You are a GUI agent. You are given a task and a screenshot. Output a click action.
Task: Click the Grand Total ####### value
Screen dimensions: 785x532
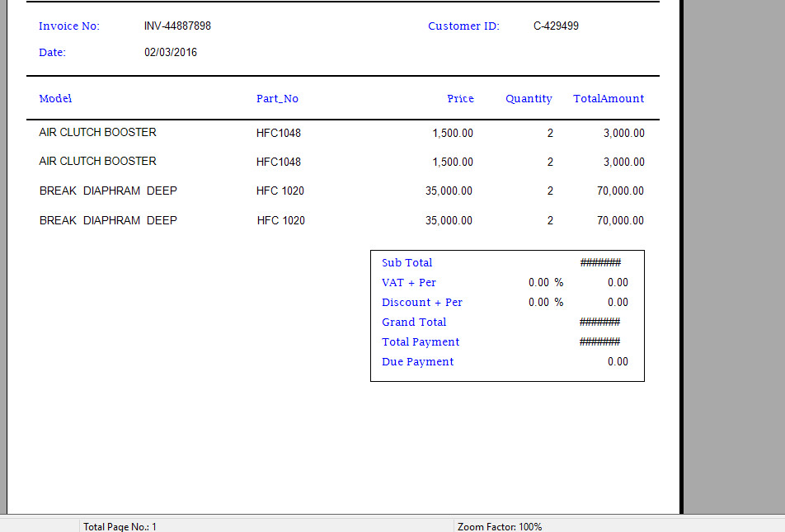click(599, 322)
